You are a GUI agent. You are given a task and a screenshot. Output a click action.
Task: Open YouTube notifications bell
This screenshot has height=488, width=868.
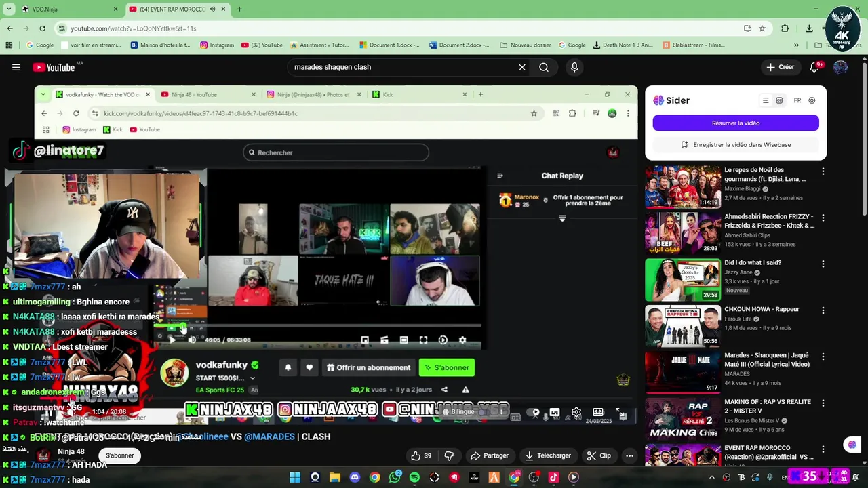click(x=814, y=67)
